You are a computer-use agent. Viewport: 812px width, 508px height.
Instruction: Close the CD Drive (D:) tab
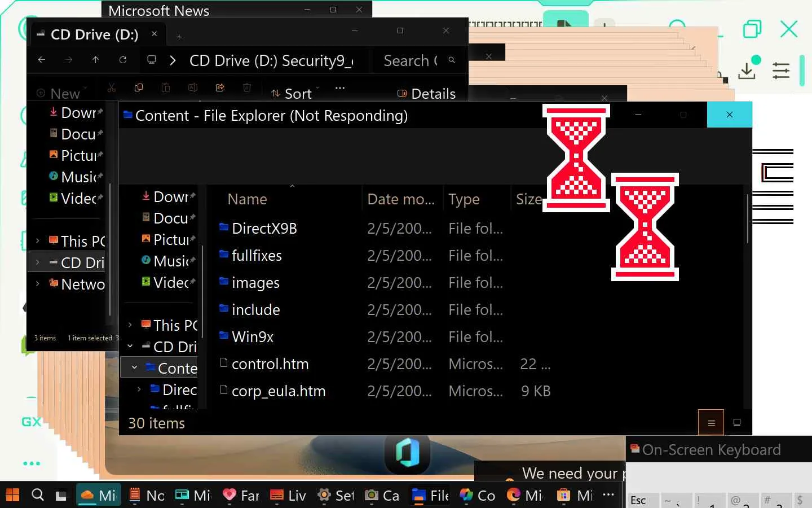(x=154, y=34)
